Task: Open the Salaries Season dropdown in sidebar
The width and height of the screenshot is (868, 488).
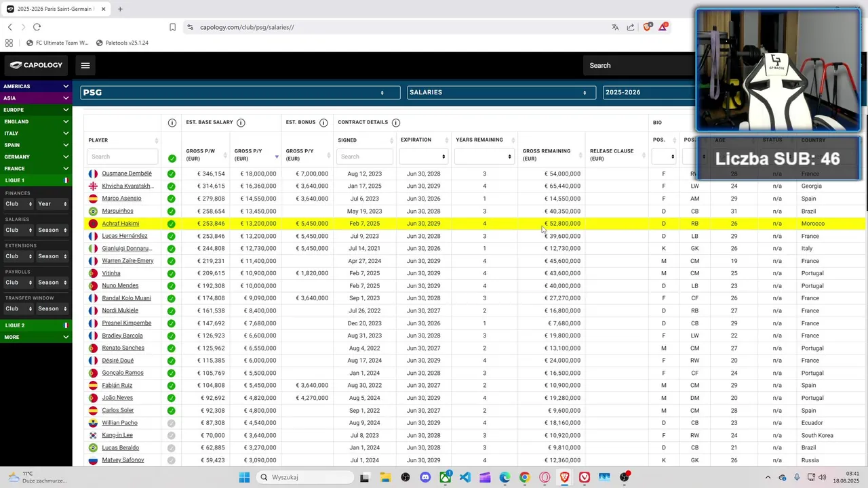Action: 52,230
